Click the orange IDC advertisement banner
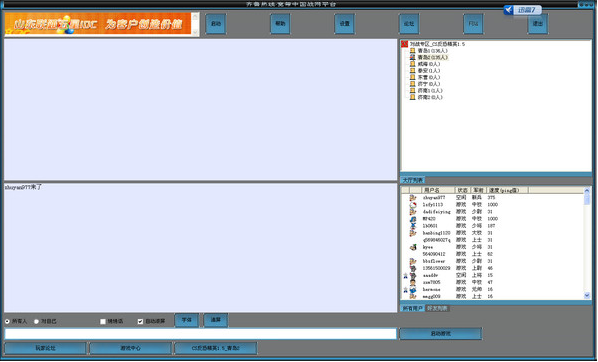The image size is (598, 362). pos(98,24)
